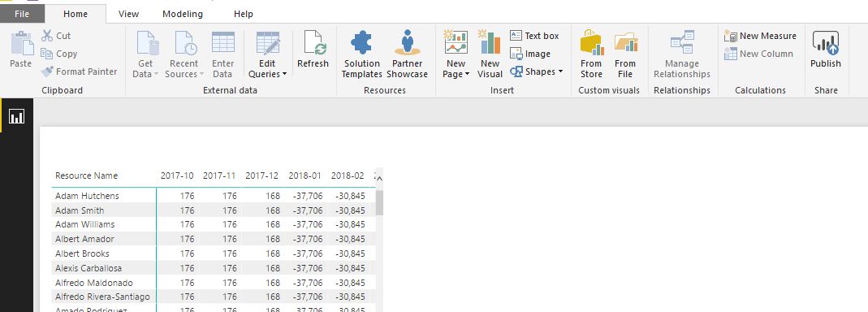868x312 pixels.
Task: Click the Enter Data table icon
Action: tap(223, 42)
